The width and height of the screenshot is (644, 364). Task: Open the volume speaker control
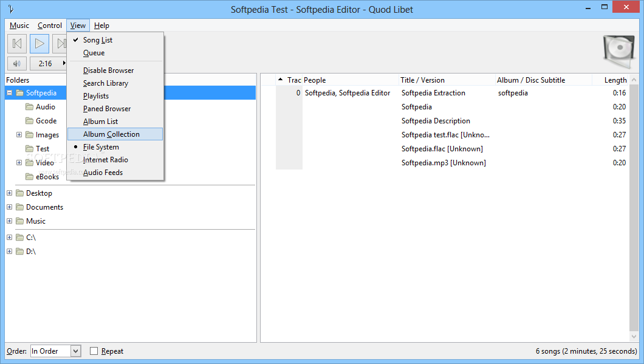click(x=17, y=64)
